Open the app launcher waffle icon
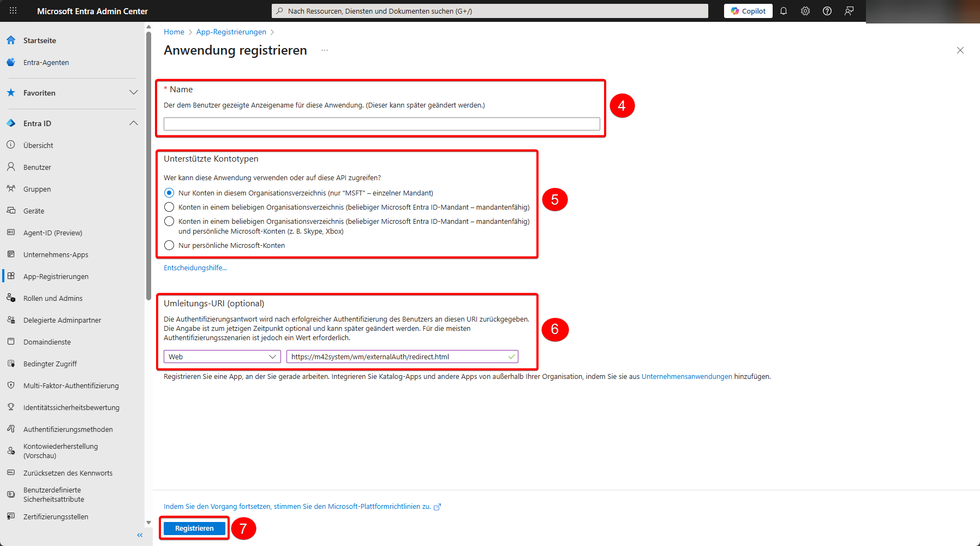Screen dimensions: 980x546 [x=13, y=11]
